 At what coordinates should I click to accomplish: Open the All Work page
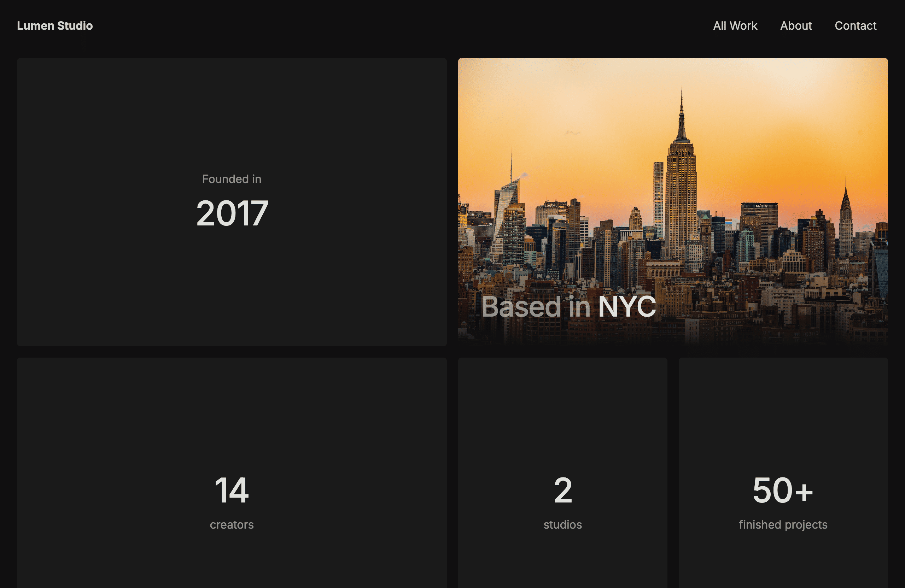coord(735,25)
